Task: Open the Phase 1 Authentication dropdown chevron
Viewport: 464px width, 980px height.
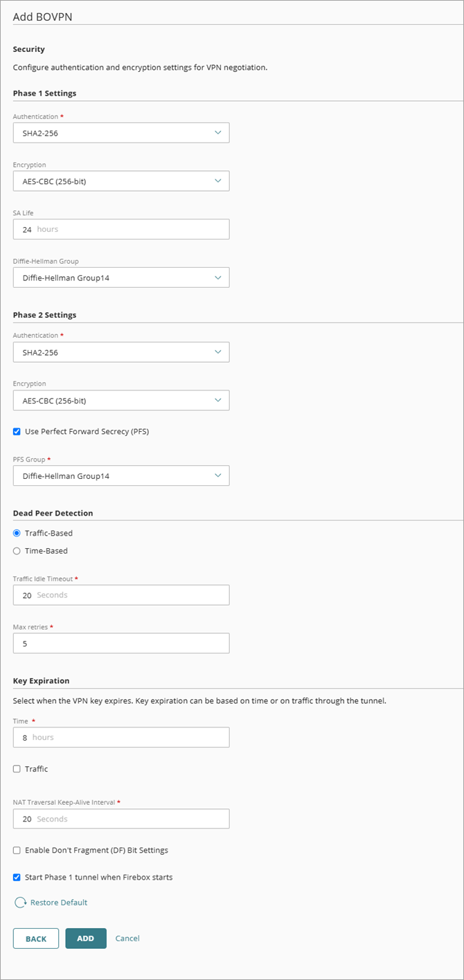Action: pos(220,132)
